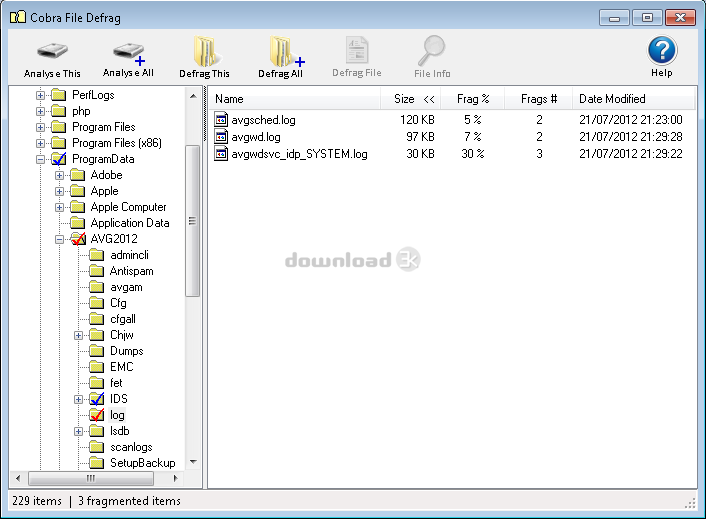
Task: Click the Cobra File Defrag title bar icon
Action: pyautogui.click(x=18, y=17)
